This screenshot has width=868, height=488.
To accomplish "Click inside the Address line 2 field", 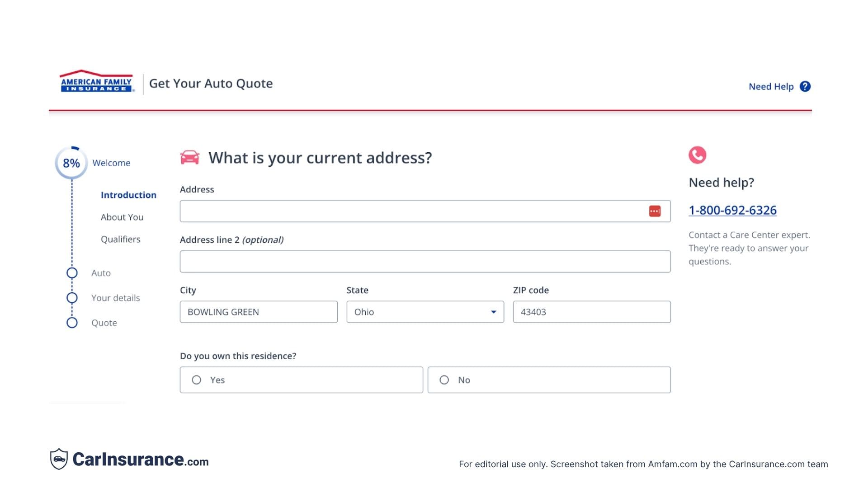I will point(425,261).
